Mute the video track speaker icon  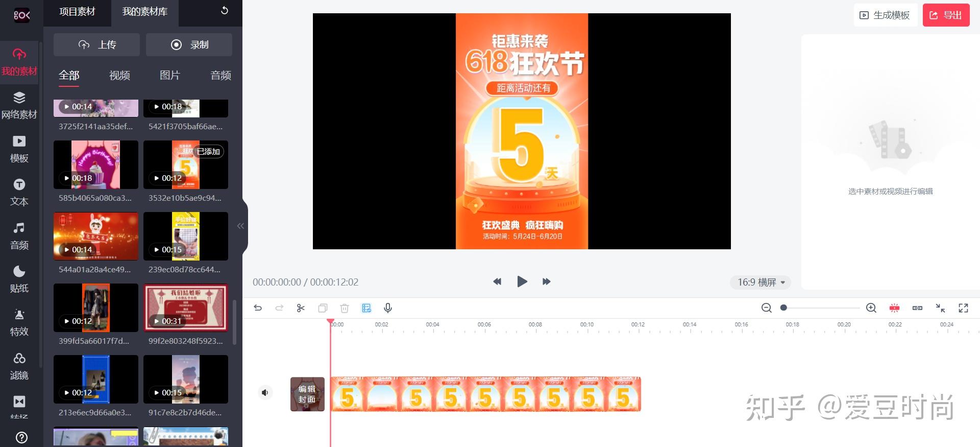[x=265, y=392]
